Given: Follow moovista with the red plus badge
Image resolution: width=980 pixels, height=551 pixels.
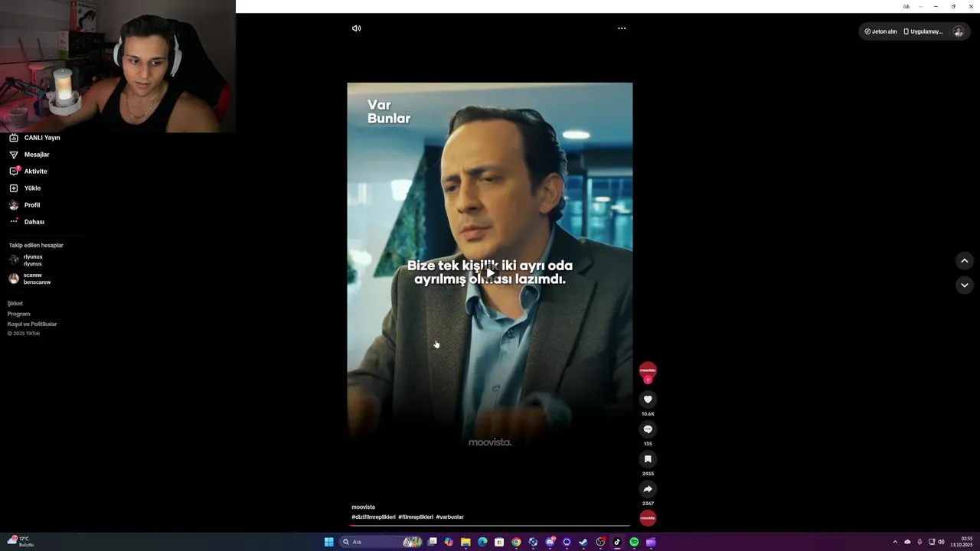Looking at the screenshot, I should (648, 380).
